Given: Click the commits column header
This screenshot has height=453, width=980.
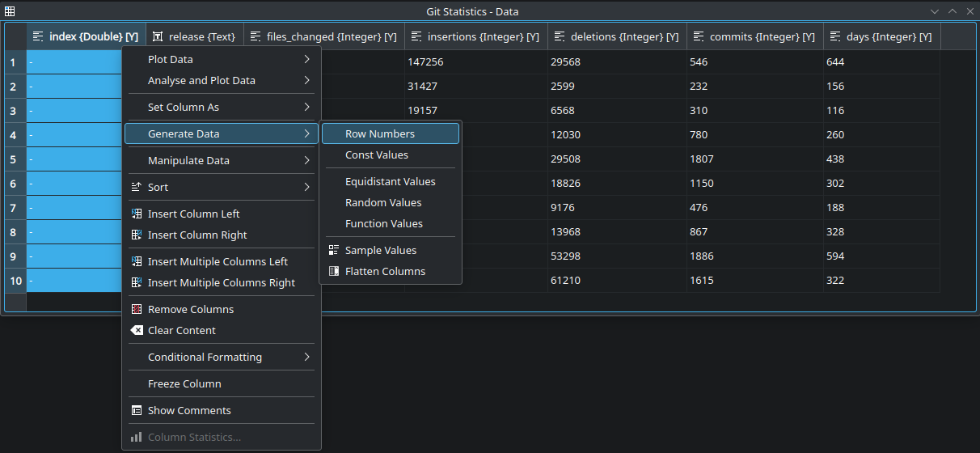Looking at the screenshot, I should (x=754, y=37).
